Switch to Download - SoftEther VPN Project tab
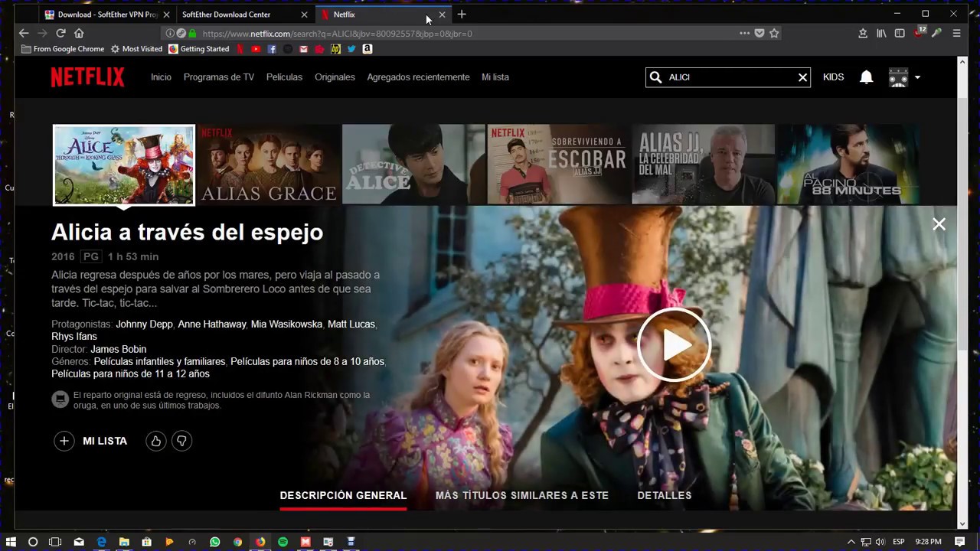The image size is (980, 551). (106, 15)
